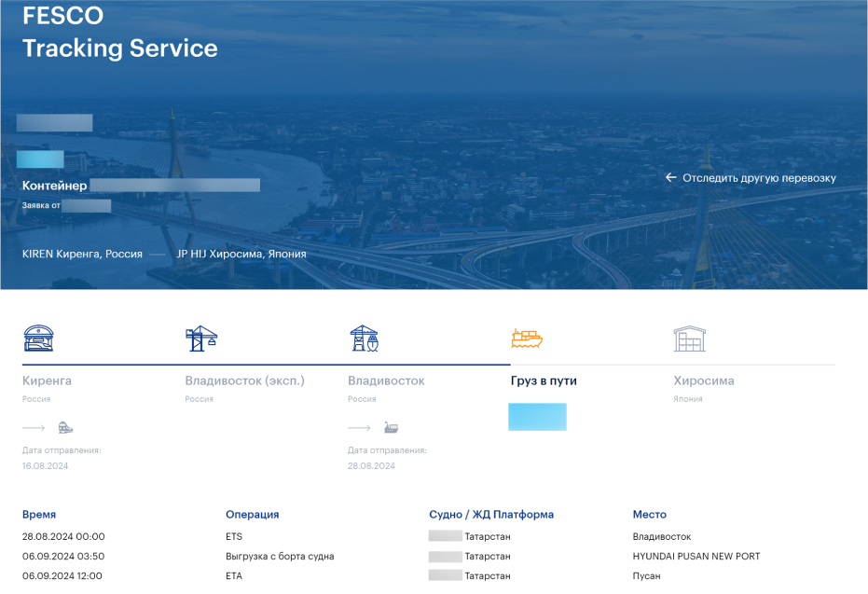The height and width of the screenshot is (594, 868).
Task: Click the Хиросима warehouse icon
Action: coord(689,338)
